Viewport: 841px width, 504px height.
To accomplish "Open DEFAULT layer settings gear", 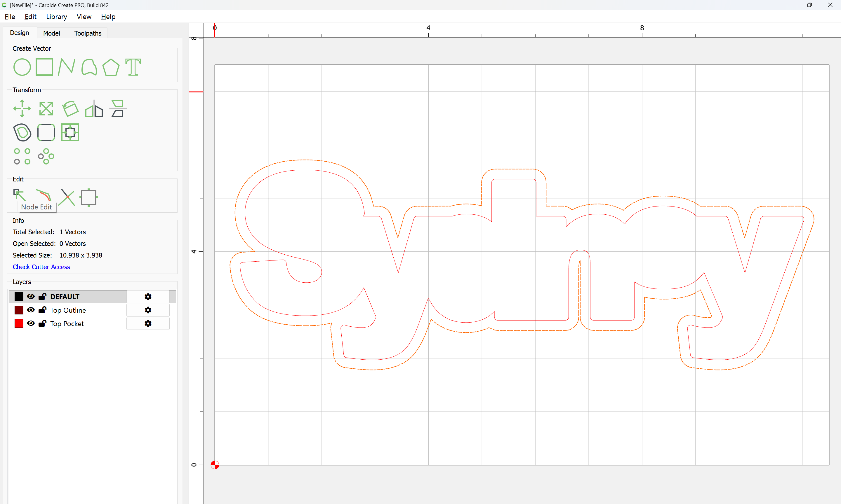I will tap(148, 297).
